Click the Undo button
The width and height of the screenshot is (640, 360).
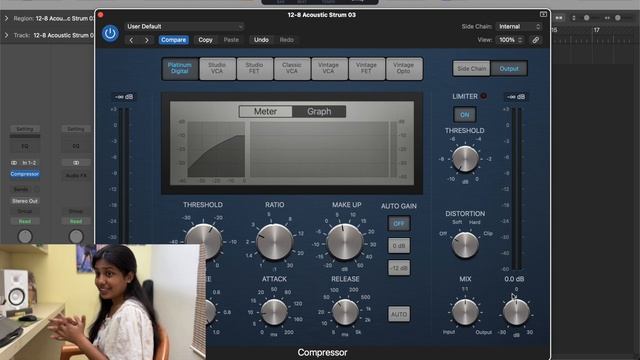(x=261, y=40)
